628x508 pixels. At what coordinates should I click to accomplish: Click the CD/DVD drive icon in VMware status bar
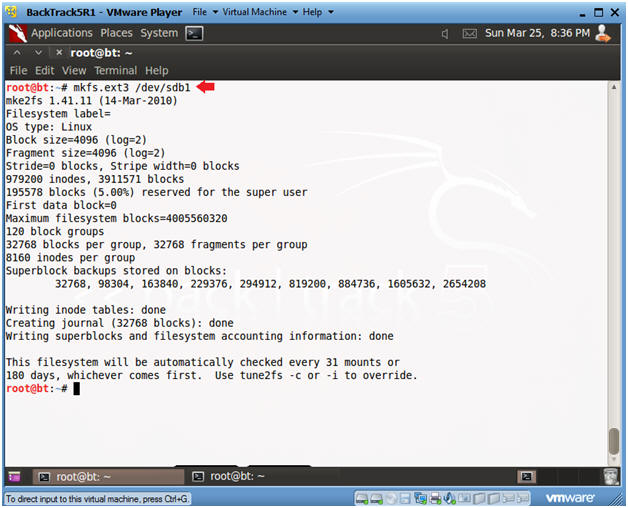392,498
